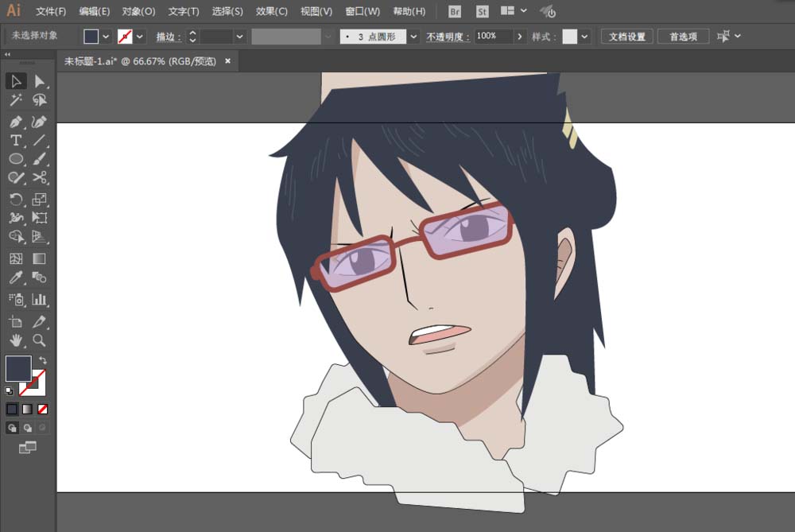Change screen mode at toolbar bottom
This screenshot has width=795, height=532.
pyautogui.click(x=27, y=447)
